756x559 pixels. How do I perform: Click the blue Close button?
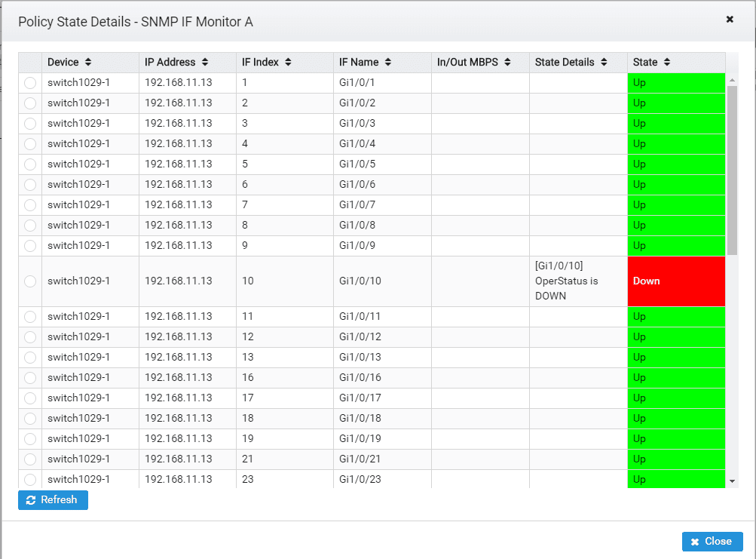712,542
